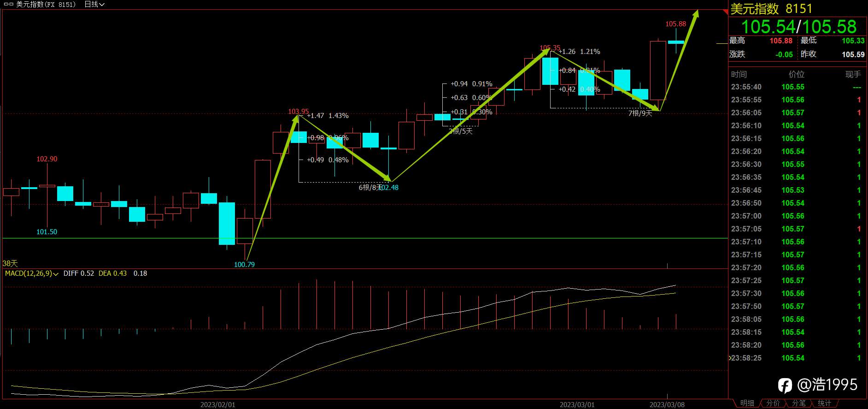Image resolution: width=868 pixels, height=409 pixels.
Task: Click the 7根/9天 measurement label
Action: point(640,113)
